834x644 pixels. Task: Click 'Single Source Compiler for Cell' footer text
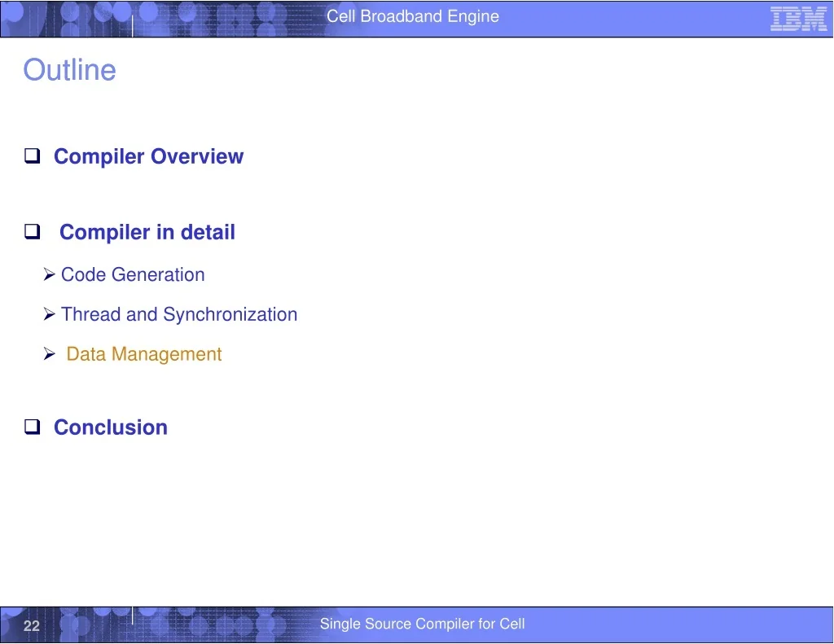[x=423, y=624]
